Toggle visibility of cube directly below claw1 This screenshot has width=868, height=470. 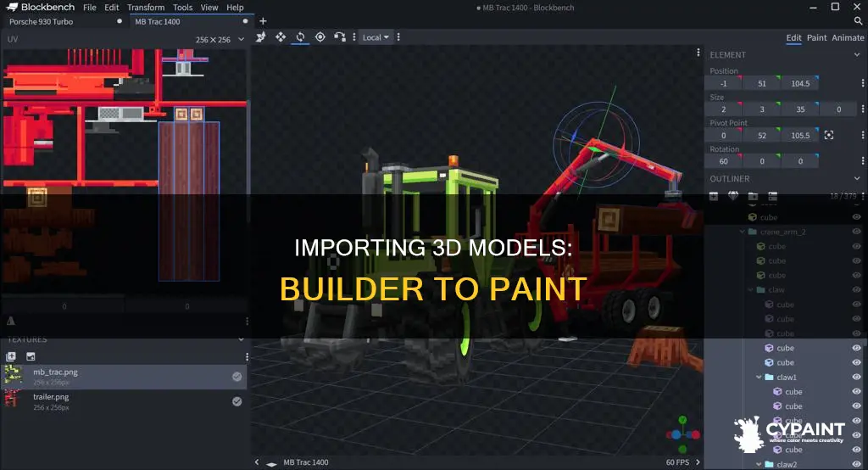856,392
